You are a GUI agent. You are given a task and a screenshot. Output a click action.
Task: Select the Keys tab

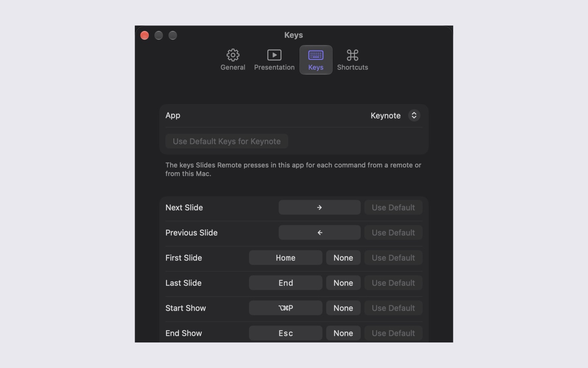[316, 60]
